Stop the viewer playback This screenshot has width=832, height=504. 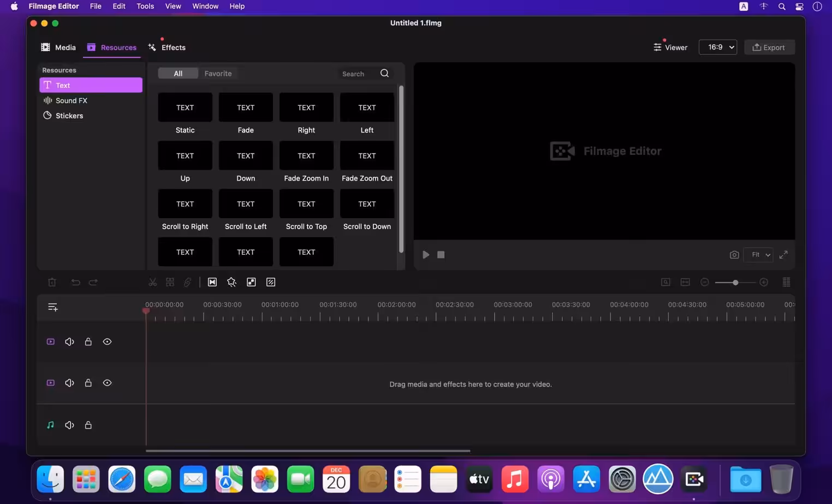click(441, 255)
